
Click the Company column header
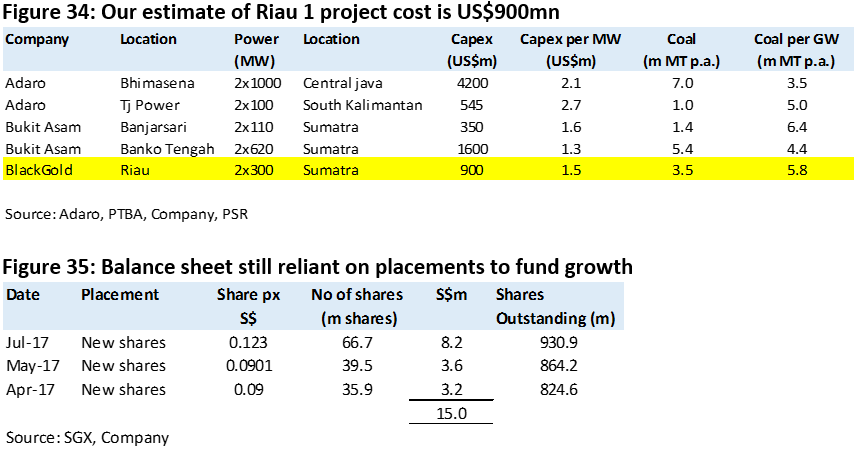pyautogui.click(x=37, y=40)
